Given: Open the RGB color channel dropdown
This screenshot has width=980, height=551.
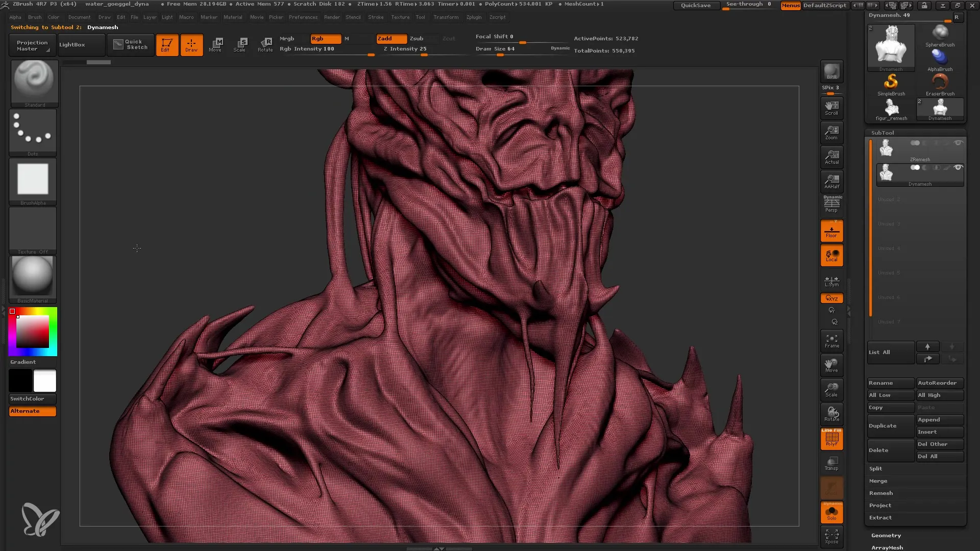Looking at the screenshot, I should 325,38.
